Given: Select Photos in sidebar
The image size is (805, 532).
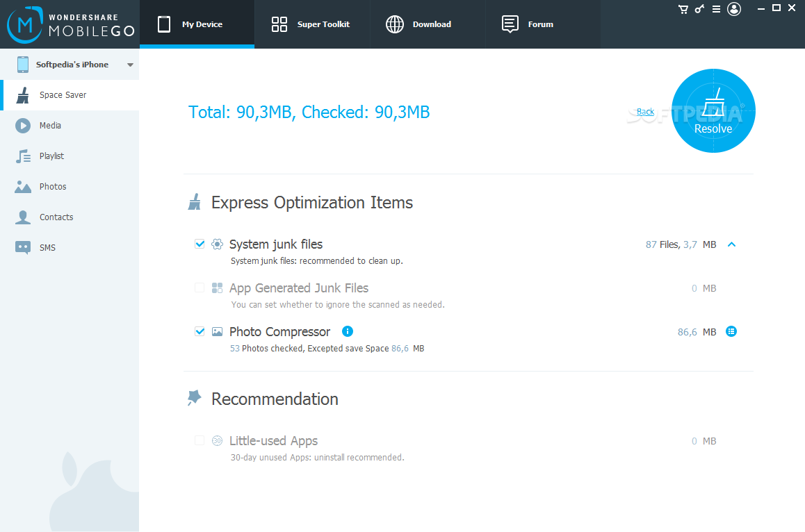Looking at the screenshot, I should [70, 187].
